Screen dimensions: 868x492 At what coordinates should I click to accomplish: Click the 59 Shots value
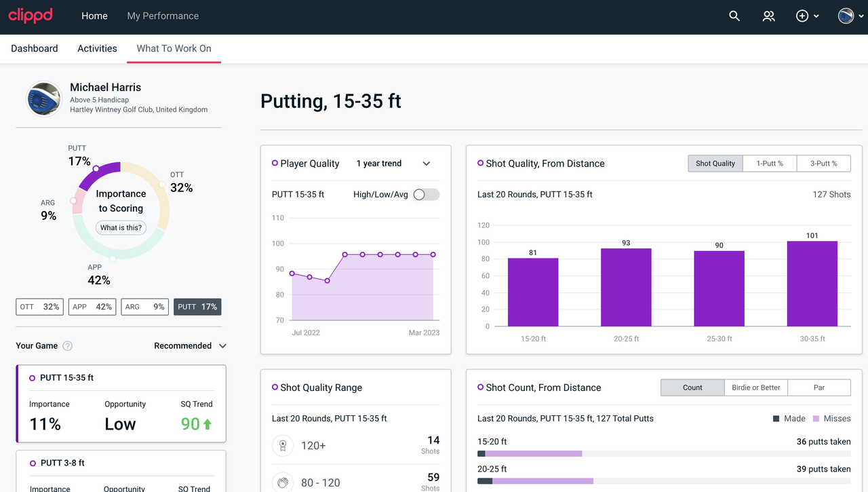[430, 482]
